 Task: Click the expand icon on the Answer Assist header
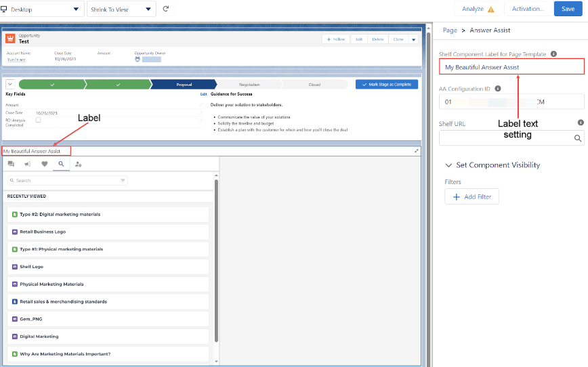pos(416,151)
